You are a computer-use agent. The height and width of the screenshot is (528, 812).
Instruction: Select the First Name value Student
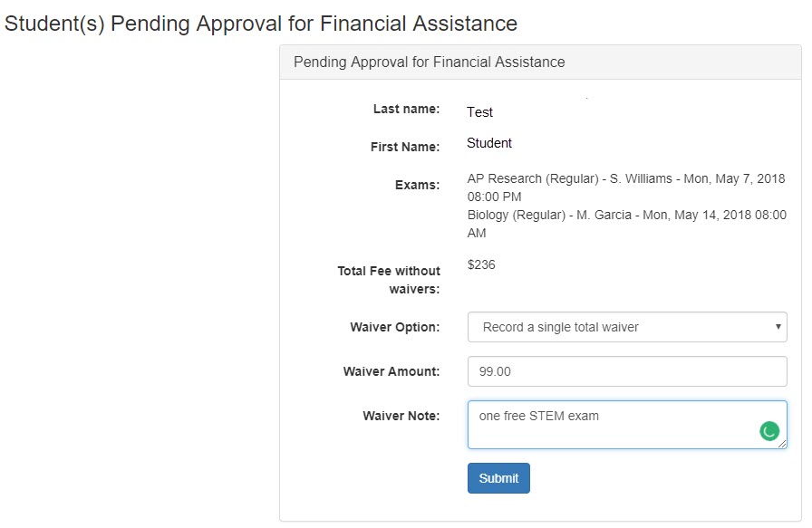[x=488, y=143]
